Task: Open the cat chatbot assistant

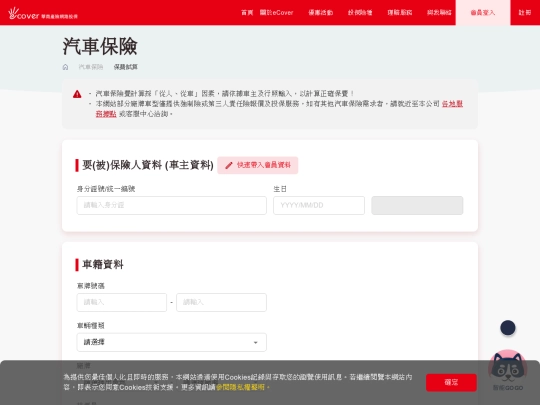Action: (x=508, y=370)
